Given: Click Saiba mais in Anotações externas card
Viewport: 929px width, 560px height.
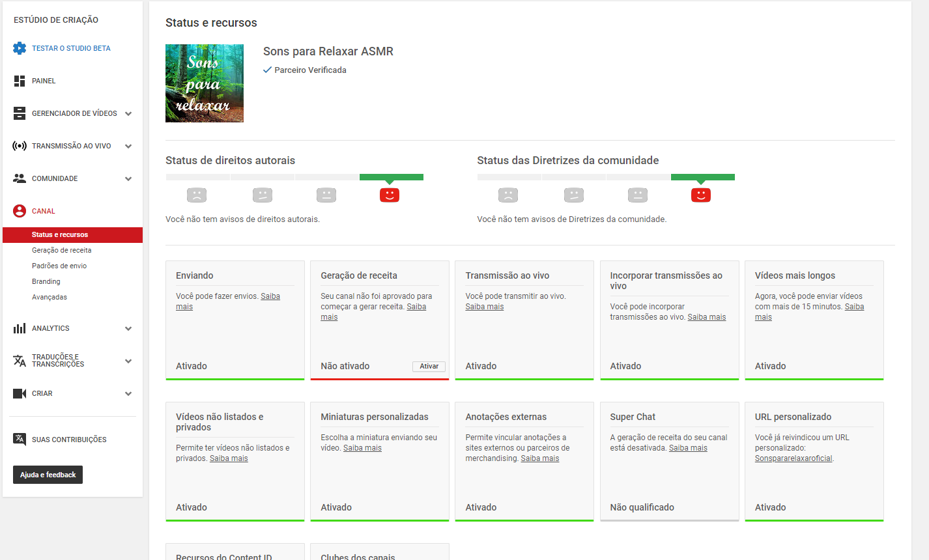Looking at the screenshot, I should click(539, 458).
